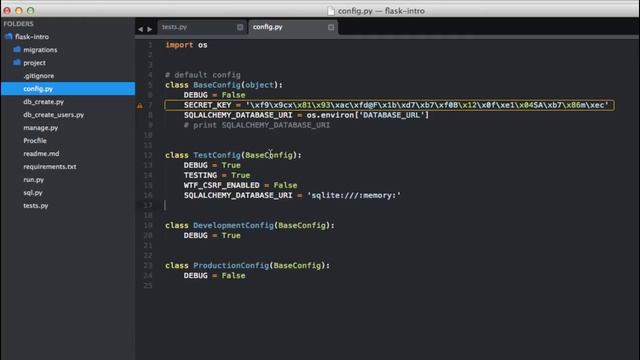Click the '# default config' comment
Viewport: 640px width, 360px height.
coord(203,75)
